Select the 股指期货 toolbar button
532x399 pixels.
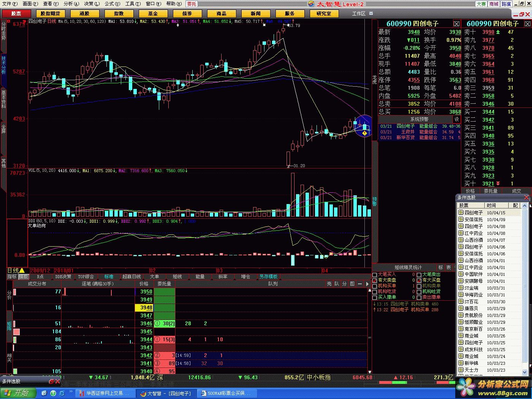[50, 13]
